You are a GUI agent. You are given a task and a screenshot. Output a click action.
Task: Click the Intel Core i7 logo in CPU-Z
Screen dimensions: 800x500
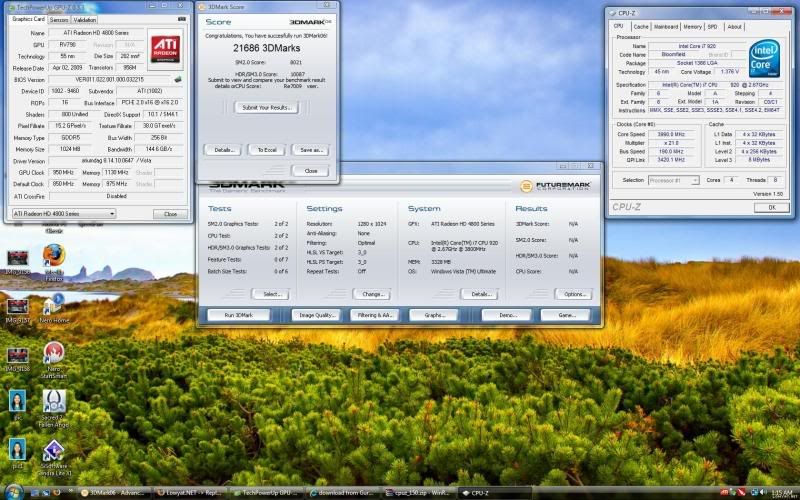764,58
